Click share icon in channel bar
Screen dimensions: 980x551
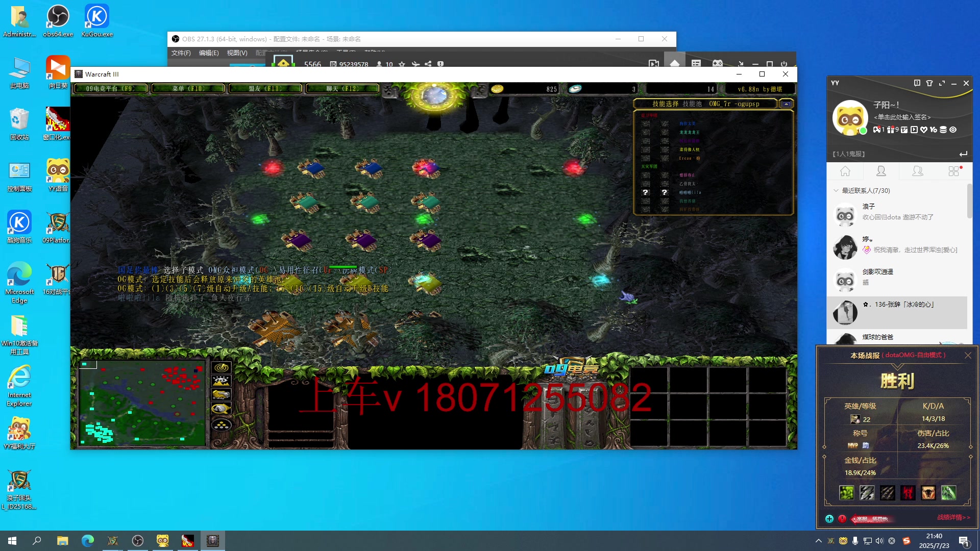point(428,64)
